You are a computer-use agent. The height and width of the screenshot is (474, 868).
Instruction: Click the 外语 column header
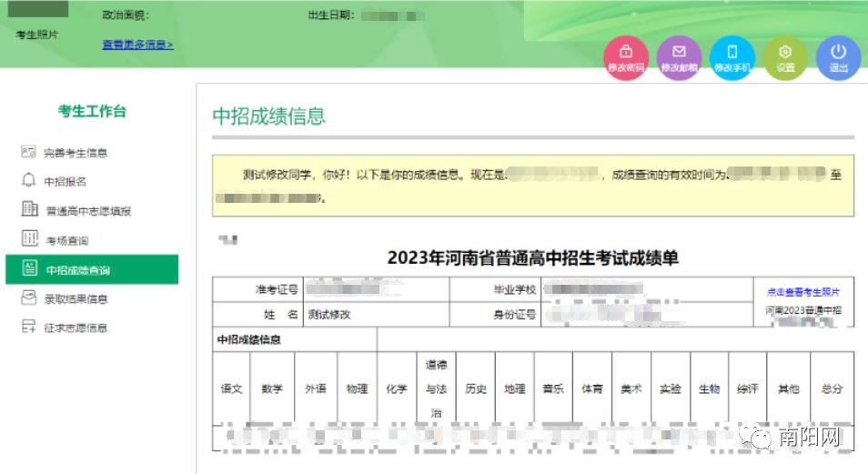click(316, 388)
